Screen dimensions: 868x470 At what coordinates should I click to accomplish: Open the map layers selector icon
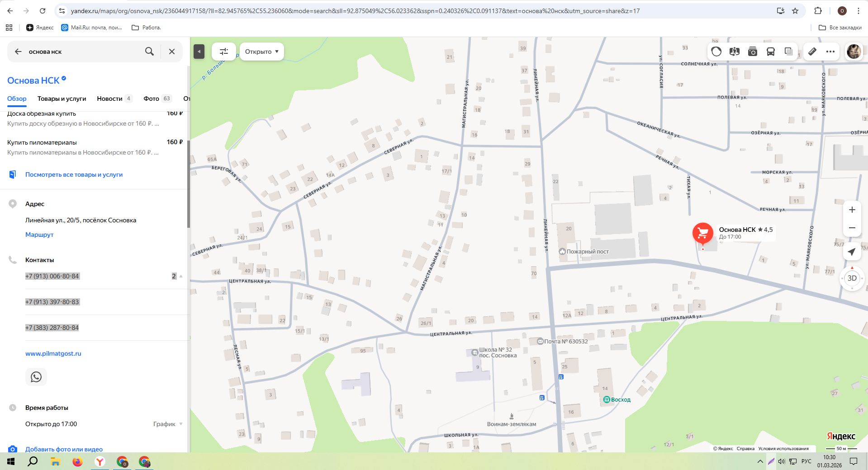click(788, 52)
